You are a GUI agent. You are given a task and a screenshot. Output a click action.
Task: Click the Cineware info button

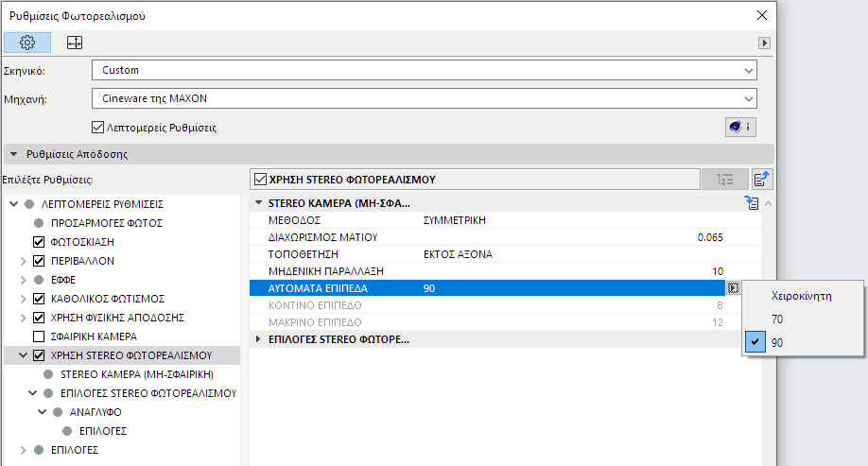tap(740, 127)
